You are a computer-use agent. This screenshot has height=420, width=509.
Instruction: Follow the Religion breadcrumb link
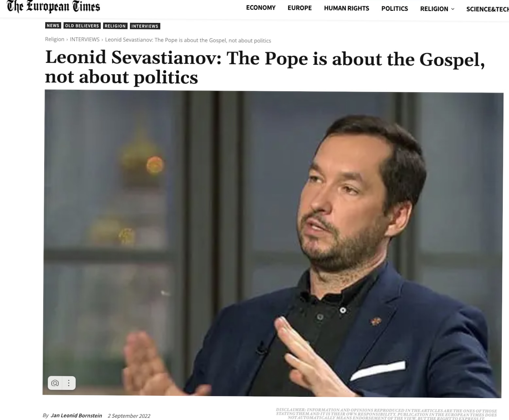[x=55, y=39]
